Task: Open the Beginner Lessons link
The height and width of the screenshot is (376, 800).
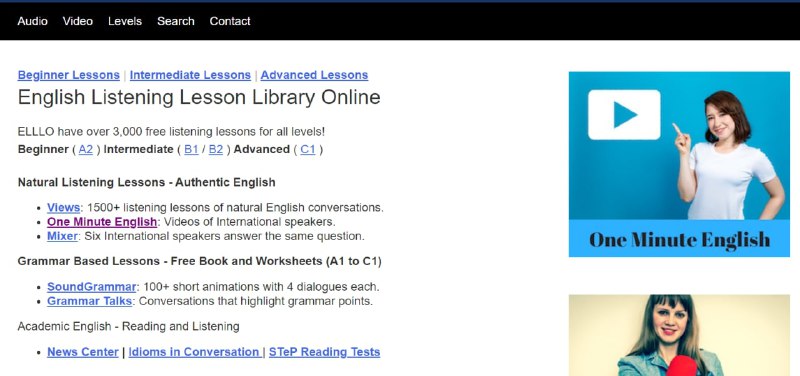Action: (x=68, y=75)
